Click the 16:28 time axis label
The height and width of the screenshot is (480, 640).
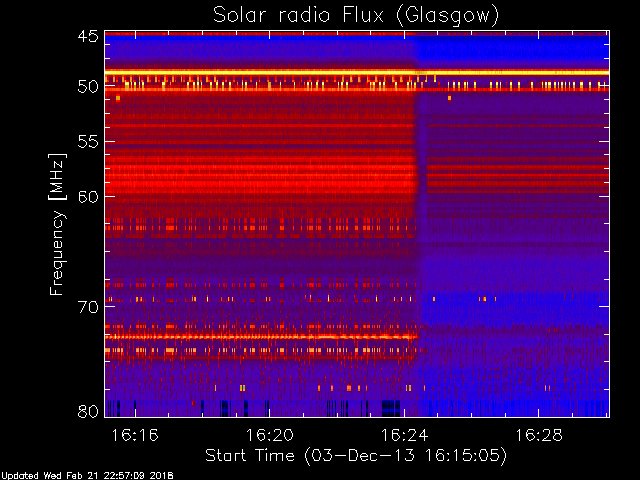click(539, 435)
